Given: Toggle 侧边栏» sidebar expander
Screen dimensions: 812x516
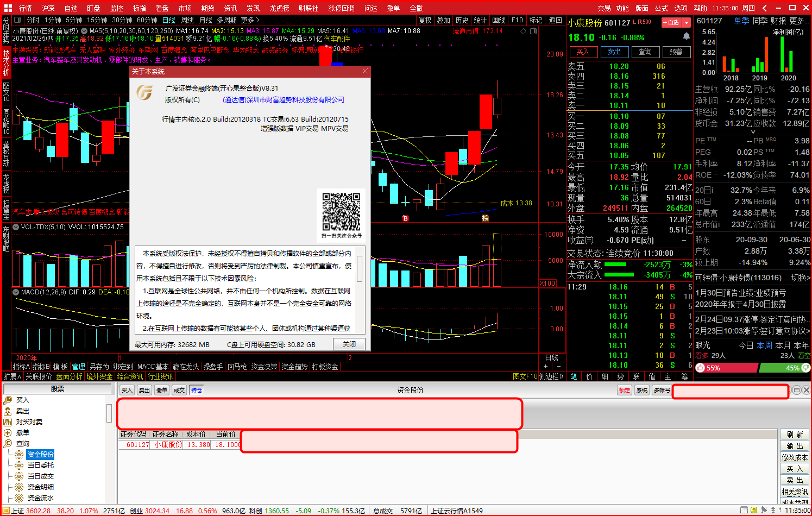Looking at the screenshot, I should click(551, 376).
